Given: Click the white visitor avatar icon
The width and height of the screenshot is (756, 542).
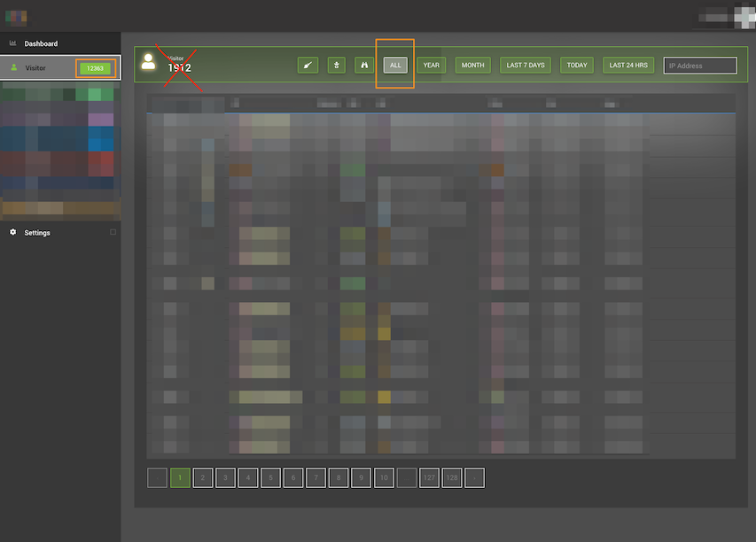Looking at the screenshot, I should coord(149,62).
